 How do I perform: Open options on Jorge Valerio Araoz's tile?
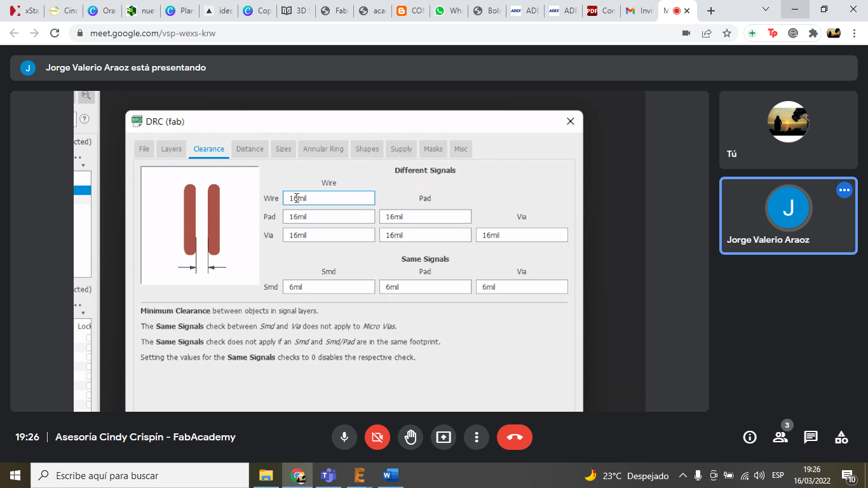844,190
